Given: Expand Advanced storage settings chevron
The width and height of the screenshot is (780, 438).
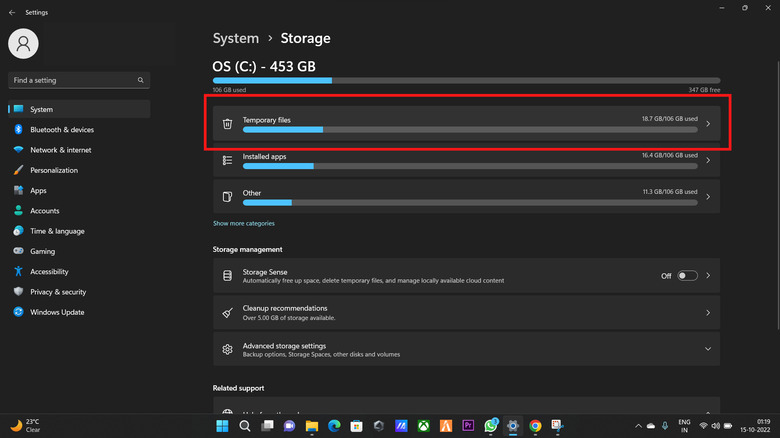Looking at the screenshot, I should pyautogui.click(x=708, y=350).
